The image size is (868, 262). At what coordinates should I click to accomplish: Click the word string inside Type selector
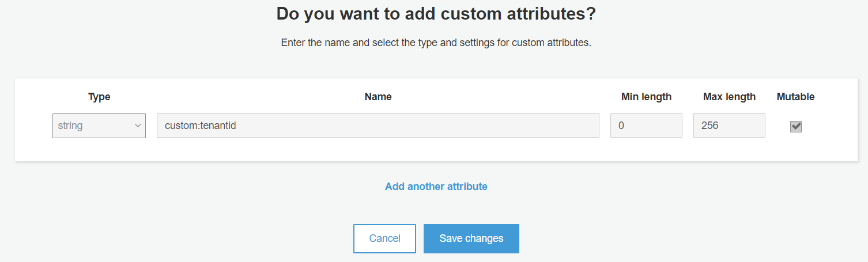(x=70, y=126)
